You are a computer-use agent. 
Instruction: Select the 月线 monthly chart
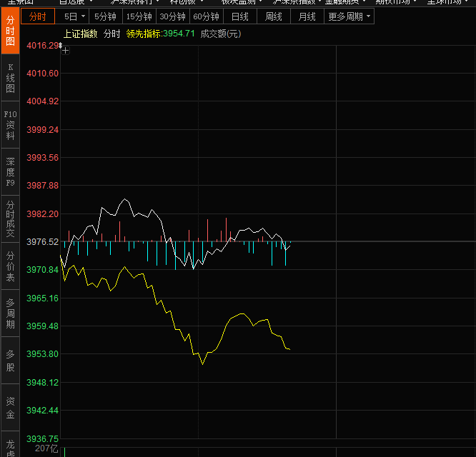click(307, 16)
